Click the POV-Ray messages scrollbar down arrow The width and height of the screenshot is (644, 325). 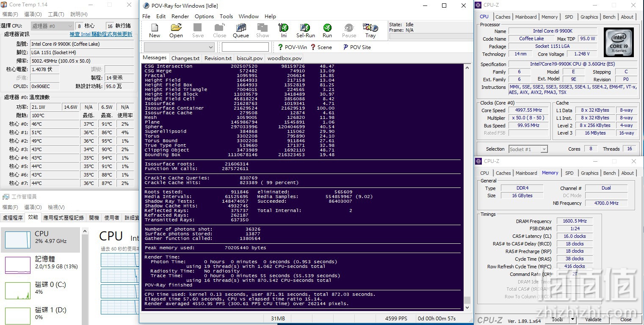point(467,307)
